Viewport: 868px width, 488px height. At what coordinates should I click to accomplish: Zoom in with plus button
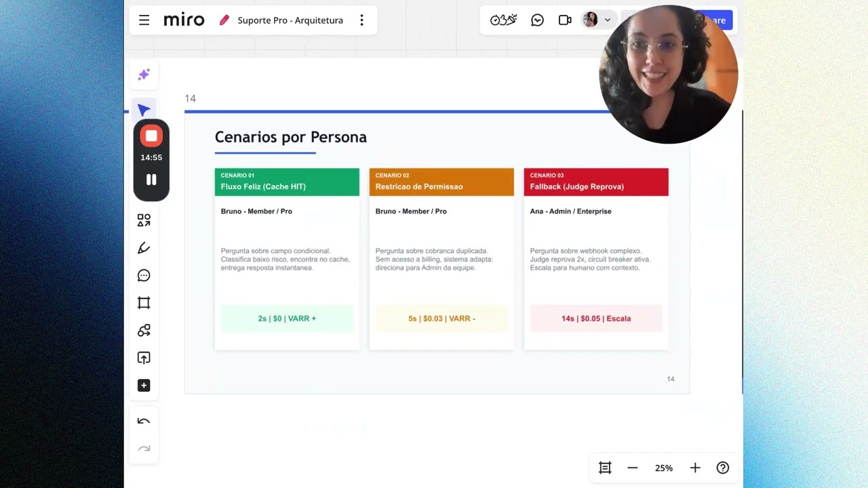(695, 468)
